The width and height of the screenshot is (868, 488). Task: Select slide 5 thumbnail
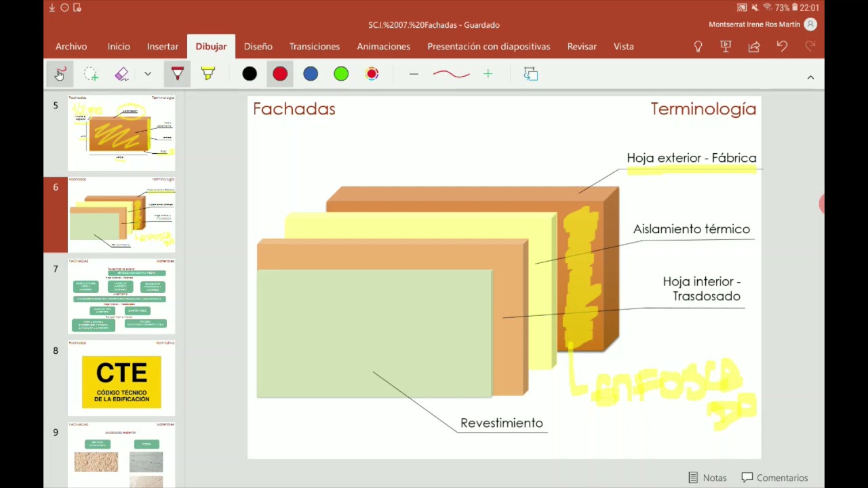tap(121, 133)
